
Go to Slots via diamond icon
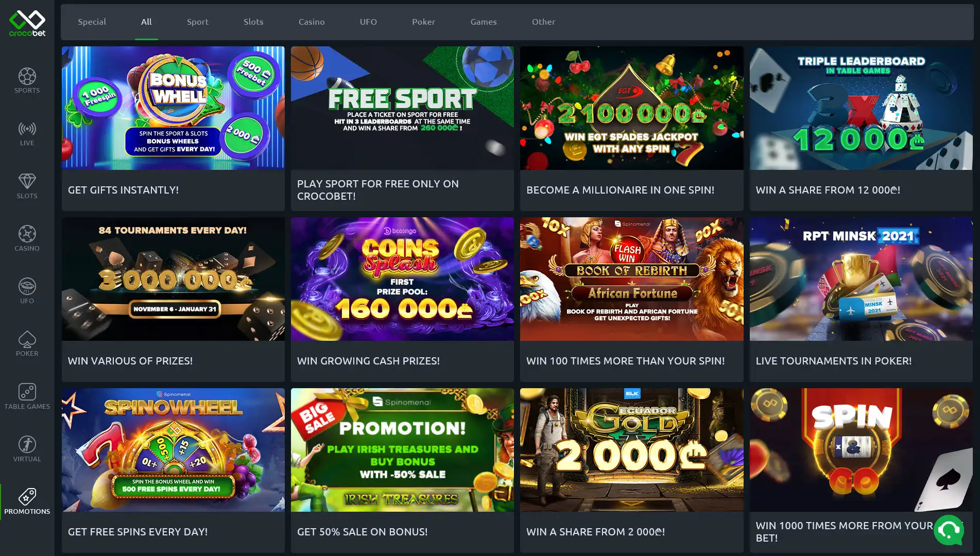pos(27,186)
